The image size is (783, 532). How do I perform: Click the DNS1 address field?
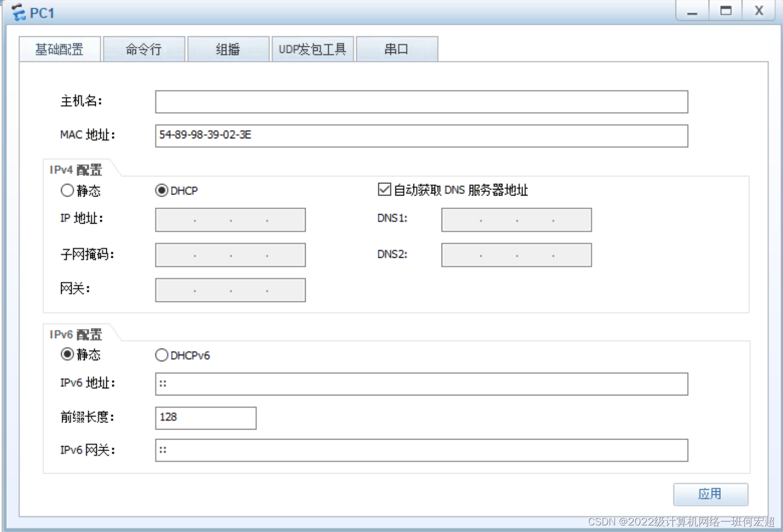click(516, 220)
